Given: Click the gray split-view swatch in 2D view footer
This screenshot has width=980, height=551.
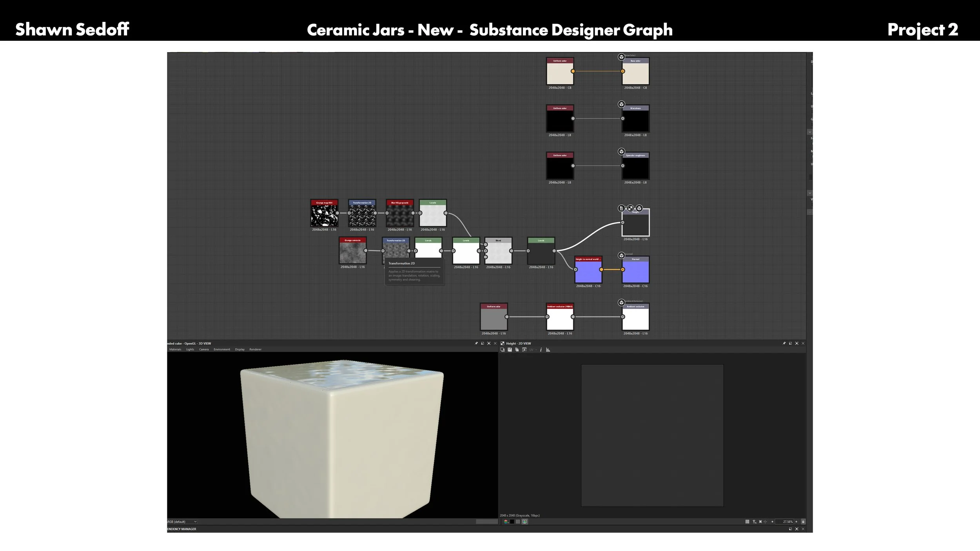Looking at the screenshot, I should tap(518, 522).
